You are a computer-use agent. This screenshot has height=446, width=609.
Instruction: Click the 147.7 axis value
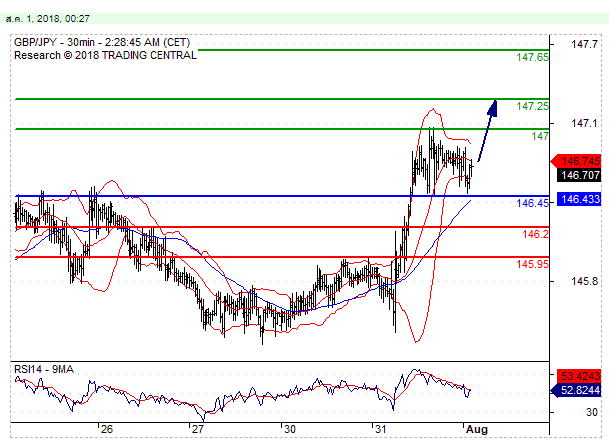click(584, 44)
